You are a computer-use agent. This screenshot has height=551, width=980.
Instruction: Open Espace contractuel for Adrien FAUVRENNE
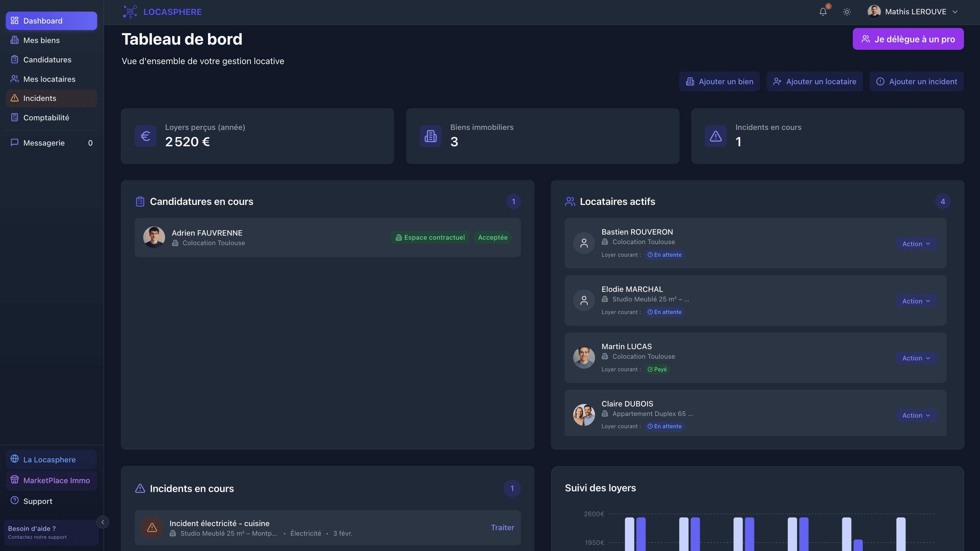(430, 237)
